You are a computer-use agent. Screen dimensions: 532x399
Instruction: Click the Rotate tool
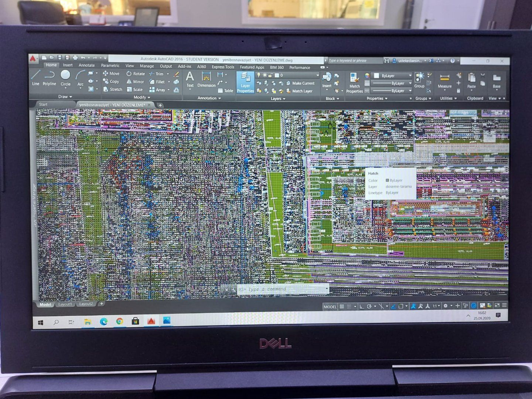pyautogui.click(x=135, y=74)
